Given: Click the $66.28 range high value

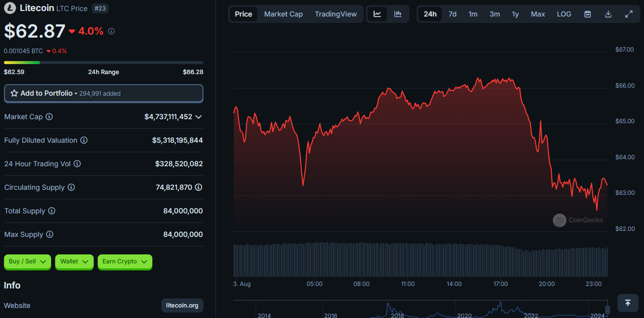Looking at the screenshot, I should point(193,72).
